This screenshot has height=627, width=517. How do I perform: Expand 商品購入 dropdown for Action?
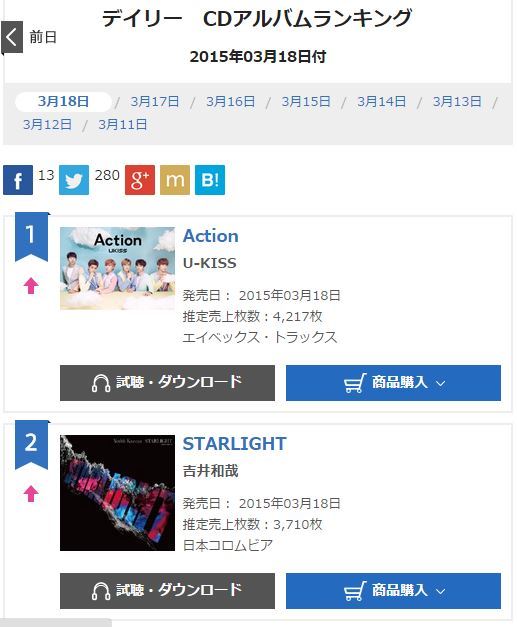click(x=393, y=383)
